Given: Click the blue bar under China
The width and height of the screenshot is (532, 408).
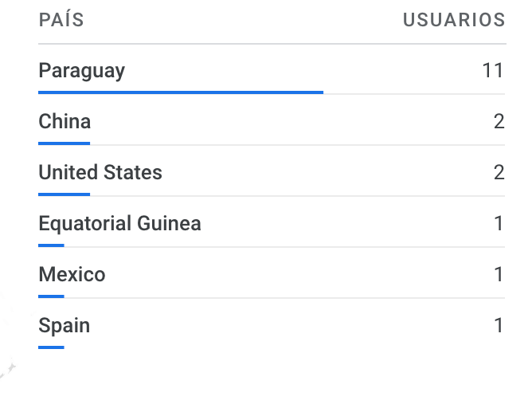Looking at the screenshot, I should tap(64, 143).
